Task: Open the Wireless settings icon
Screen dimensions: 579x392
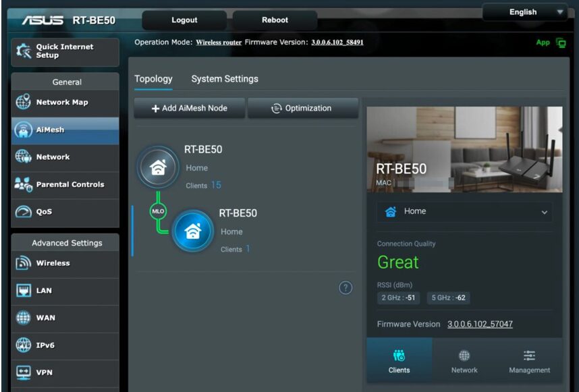Action: point(23,263)
